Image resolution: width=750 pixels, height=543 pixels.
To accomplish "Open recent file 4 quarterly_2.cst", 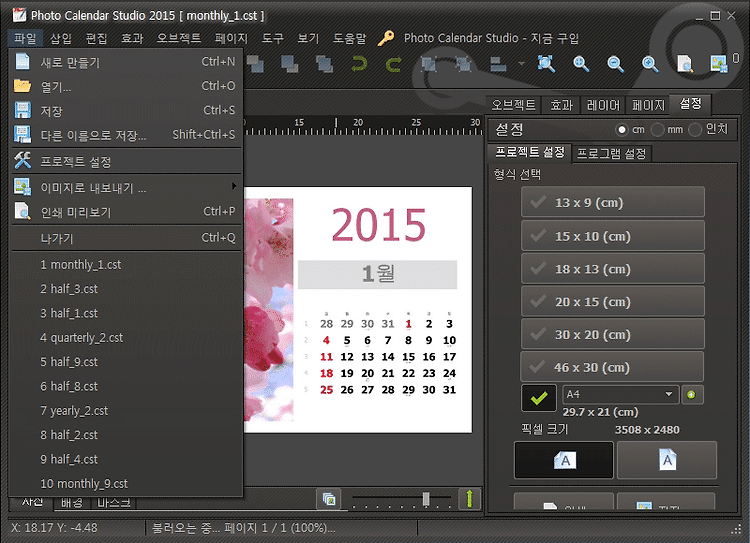I will point(126,338).
